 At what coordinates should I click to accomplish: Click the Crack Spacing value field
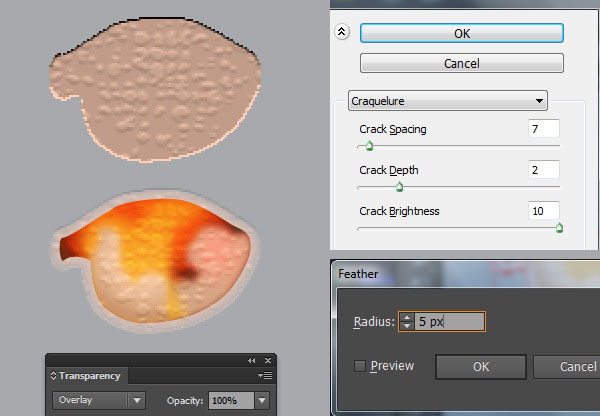tap(543, 129)
